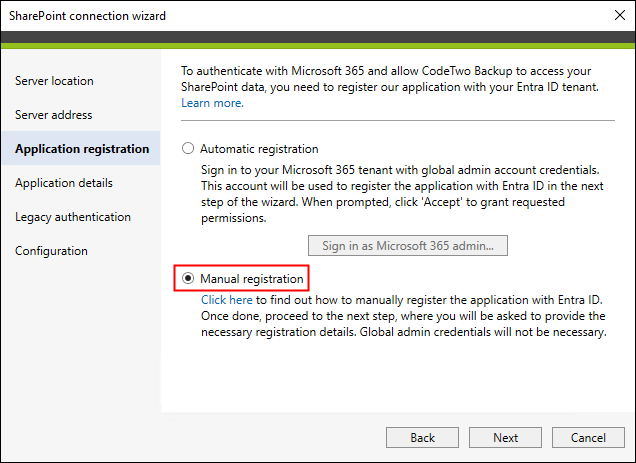Click the SharePoint connection wizard title
The image size is (636, 463).
(x=87, y=16)
